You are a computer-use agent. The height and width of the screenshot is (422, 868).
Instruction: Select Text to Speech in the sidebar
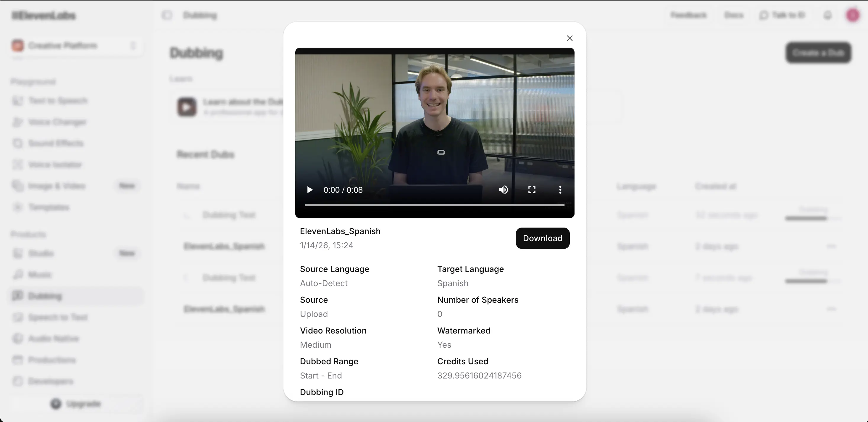coord(57,100)
